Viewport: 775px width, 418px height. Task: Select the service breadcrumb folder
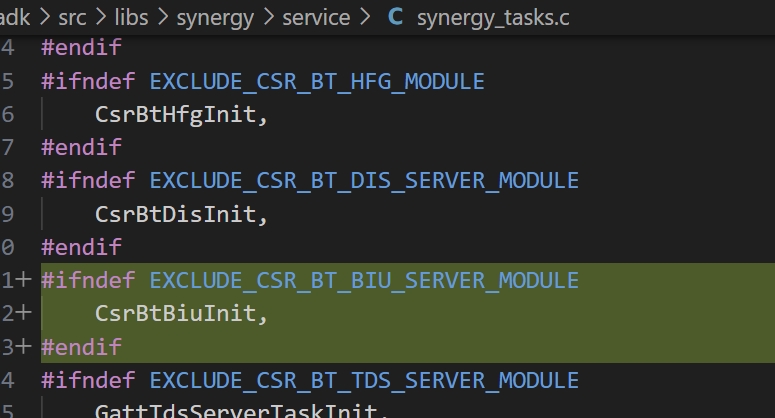(x=316, y=17)
